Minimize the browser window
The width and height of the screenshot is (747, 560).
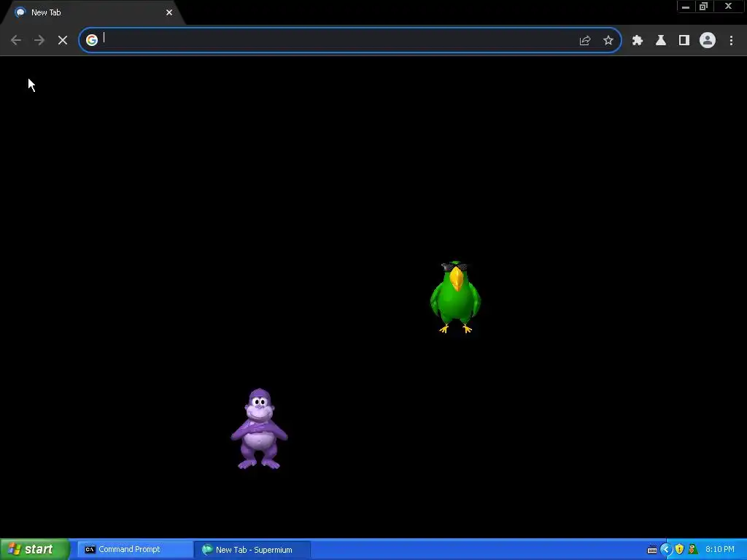[x=686, y=7]
